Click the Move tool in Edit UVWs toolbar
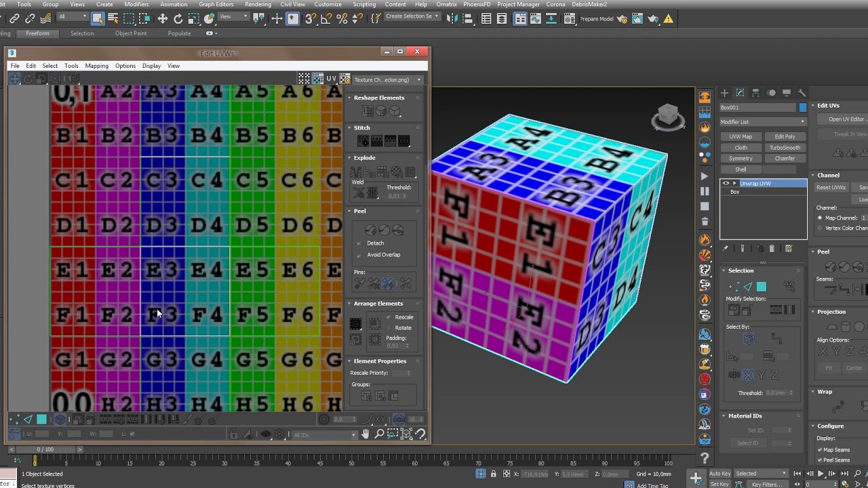The height and width of the screenshot is (488, 868). [14, 79]
